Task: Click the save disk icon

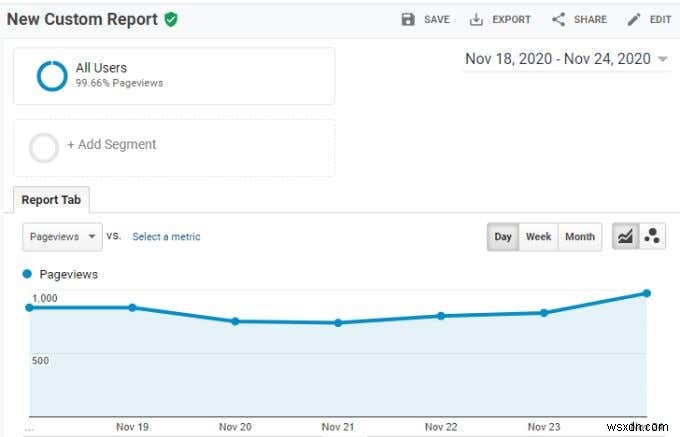Action: 408,20
